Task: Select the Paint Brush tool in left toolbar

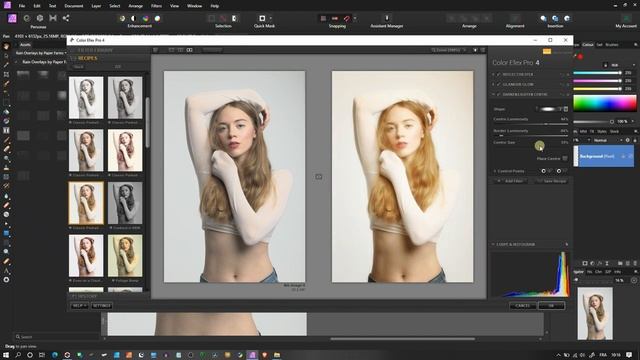Action: [6, 140]
